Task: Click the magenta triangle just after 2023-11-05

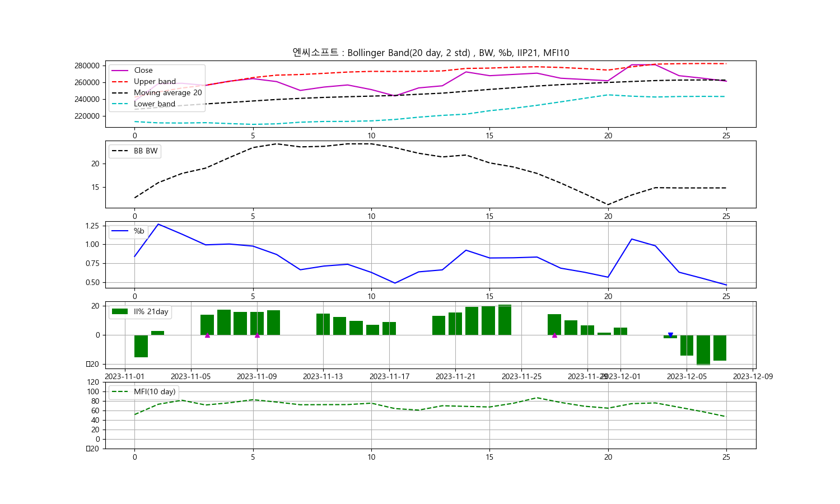Action: tap(207, 335)
